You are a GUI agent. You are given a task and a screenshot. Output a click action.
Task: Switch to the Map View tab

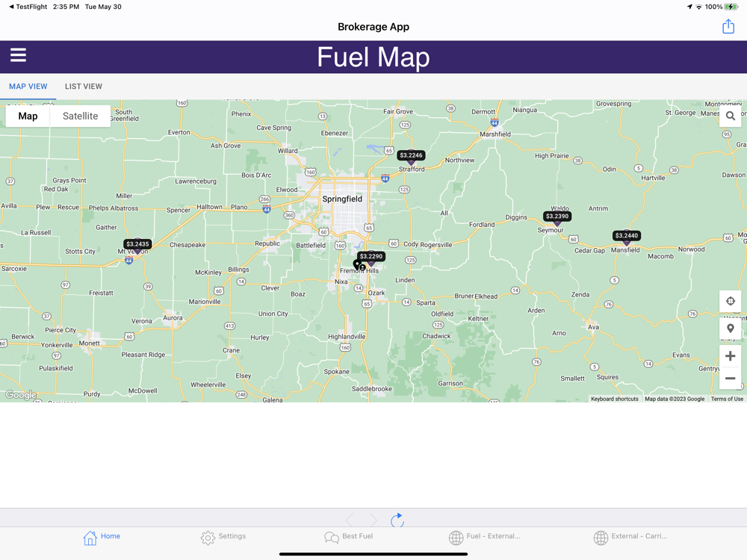click(x=28, y=86)
